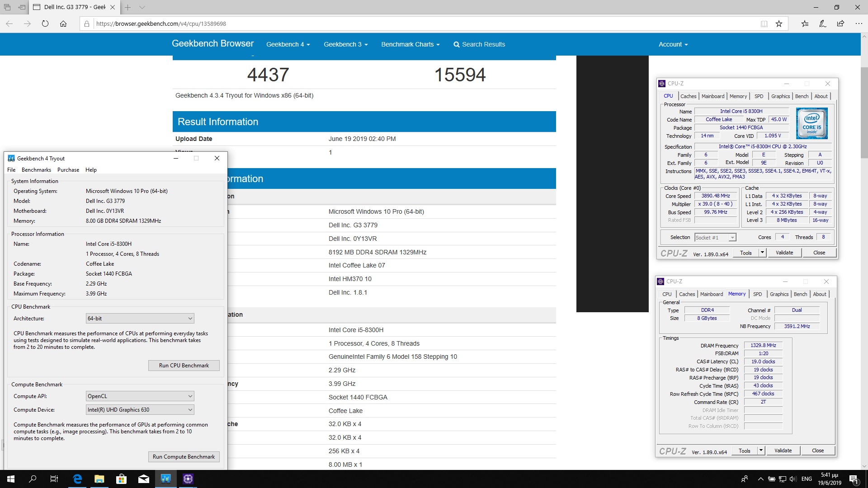Open Edge settings and more menu

[859, 23]
